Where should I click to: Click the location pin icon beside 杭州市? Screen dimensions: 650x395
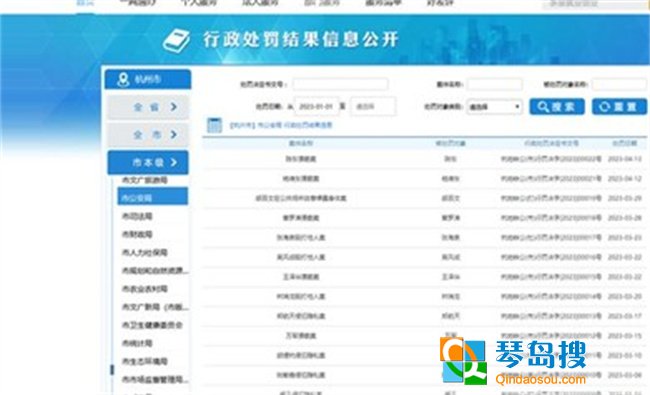123,79
